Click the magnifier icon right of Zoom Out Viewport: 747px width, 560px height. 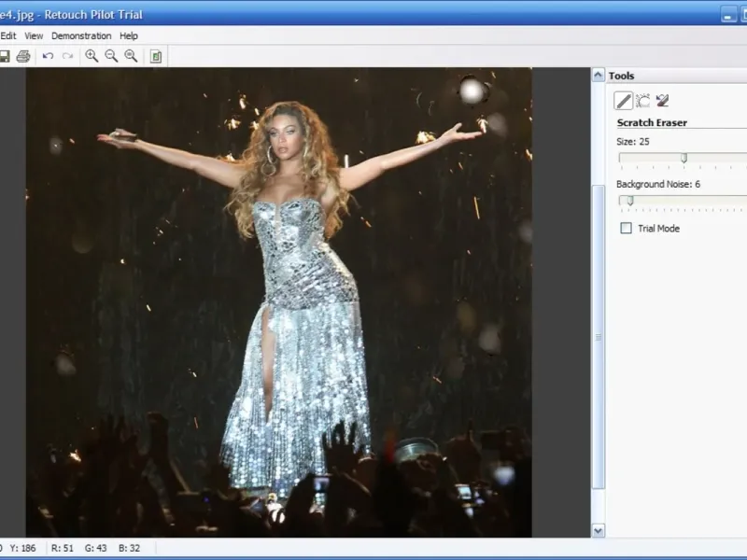pyautogui.click(x=131, y=56)
